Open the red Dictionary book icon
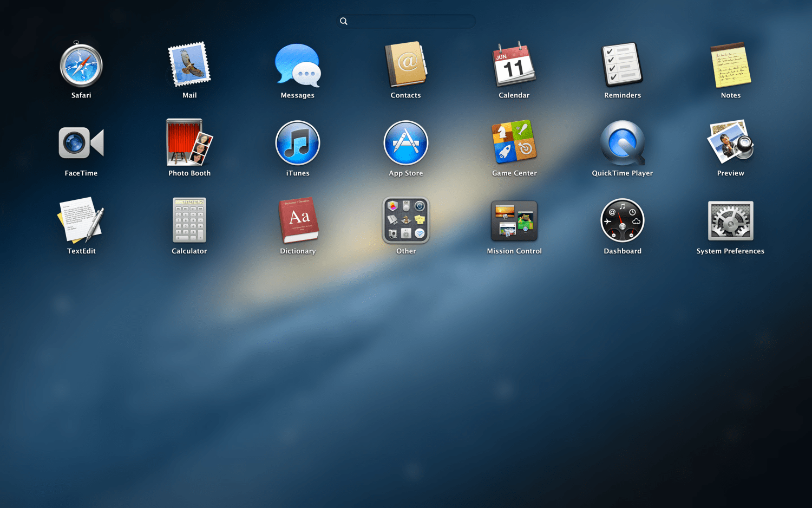812x508 pixels. pyautogui.click(x=298, y=220)
